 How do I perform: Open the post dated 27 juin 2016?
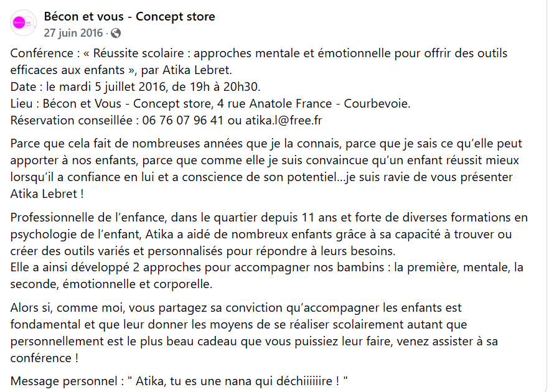click(73, 33)
